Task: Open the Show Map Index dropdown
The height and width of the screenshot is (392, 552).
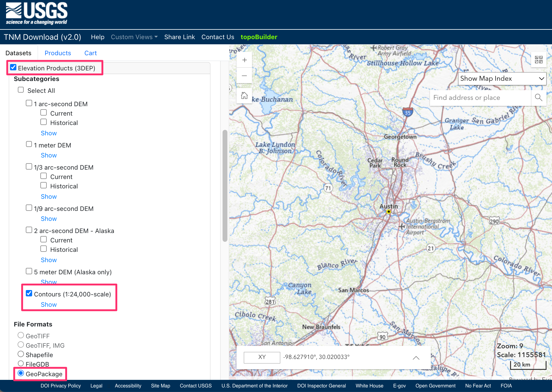Action: [502, 79]
